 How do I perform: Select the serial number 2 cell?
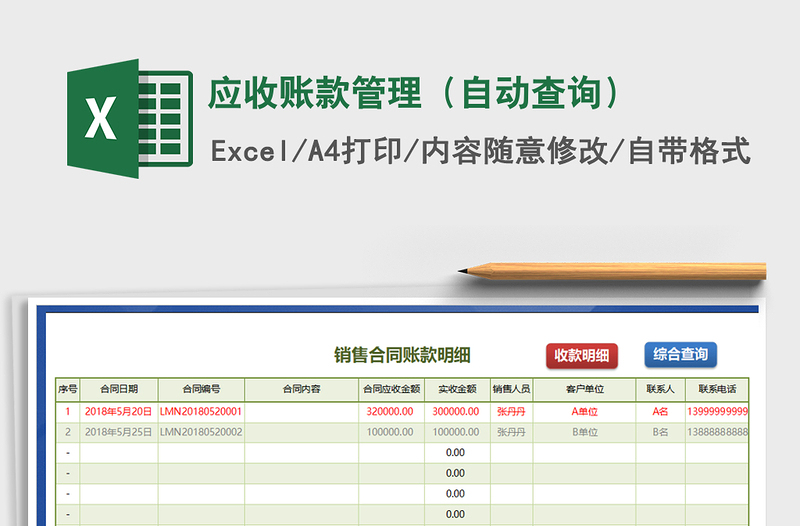[68, 432]
